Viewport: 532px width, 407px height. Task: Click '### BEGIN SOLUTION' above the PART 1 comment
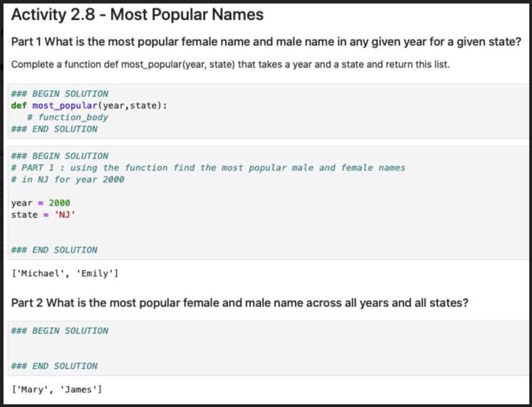(x=60, y=156)
